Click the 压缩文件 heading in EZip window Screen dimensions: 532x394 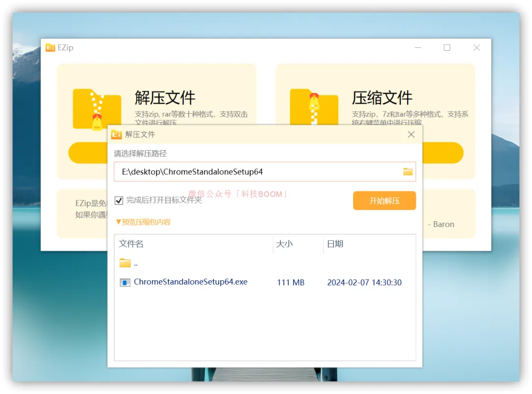(x=382, y=98)
